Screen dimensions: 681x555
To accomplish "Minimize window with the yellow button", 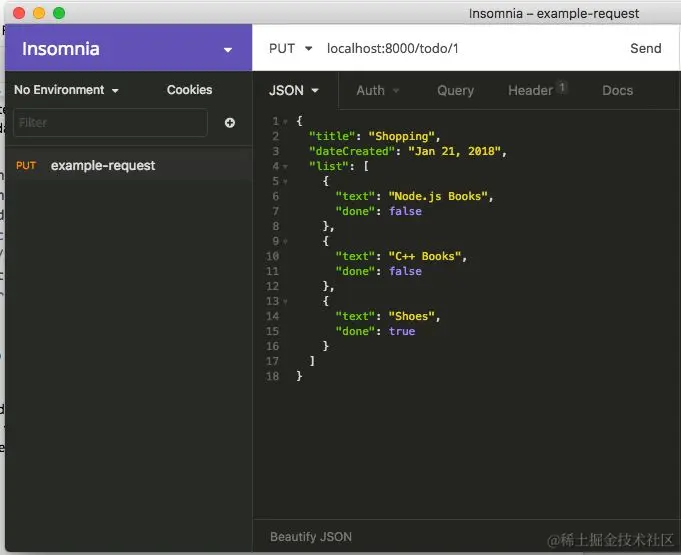I will (x=39, y=13).
